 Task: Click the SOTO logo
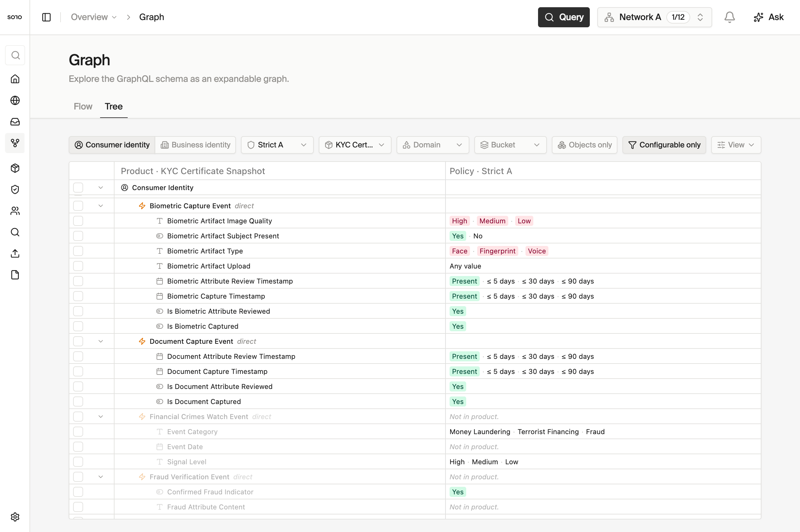(15, 17)
